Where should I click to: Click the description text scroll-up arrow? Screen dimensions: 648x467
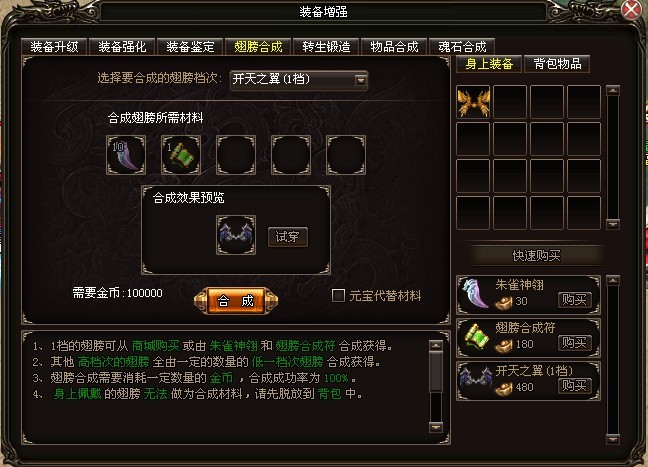point(436,345)
